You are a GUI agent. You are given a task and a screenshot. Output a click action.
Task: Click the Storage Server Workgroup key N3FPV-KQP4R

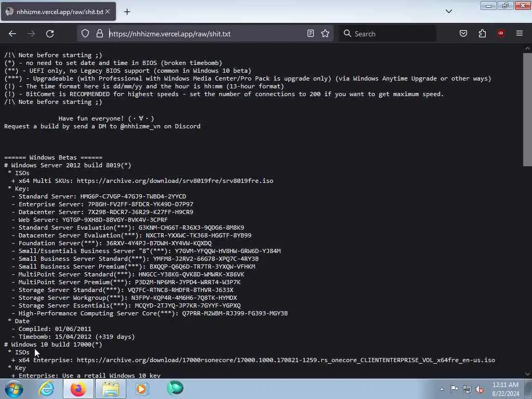(x=184, y=298)
